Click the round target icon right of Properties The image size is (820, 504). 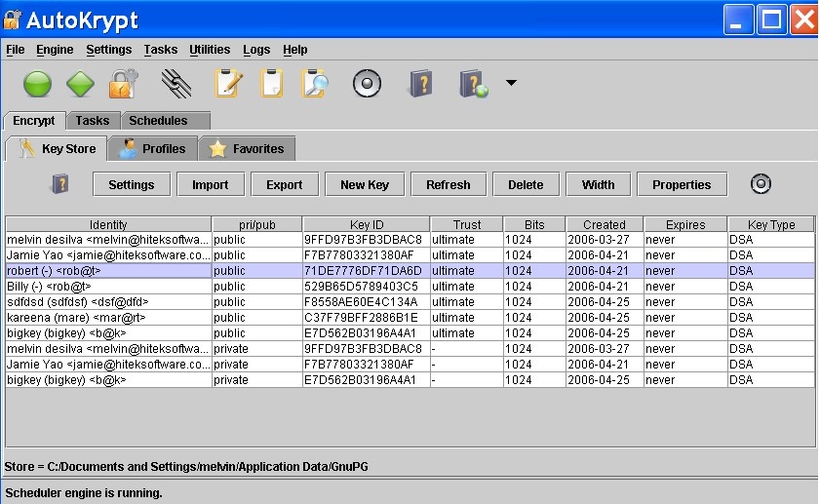pyautogui.click(x=761, y=184)
